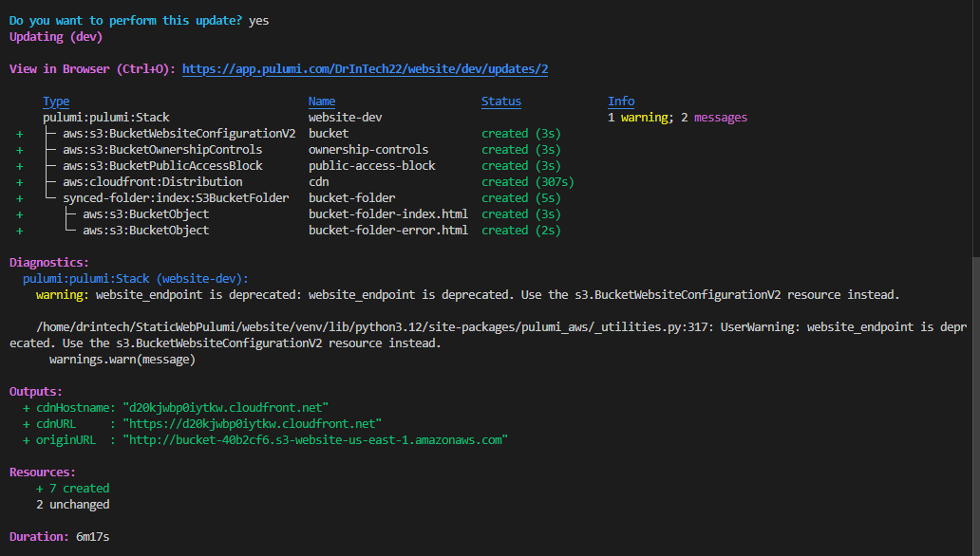Click the 'bucket-folder-error.html' name
This screenshot has height=556, width=980.
388,231
